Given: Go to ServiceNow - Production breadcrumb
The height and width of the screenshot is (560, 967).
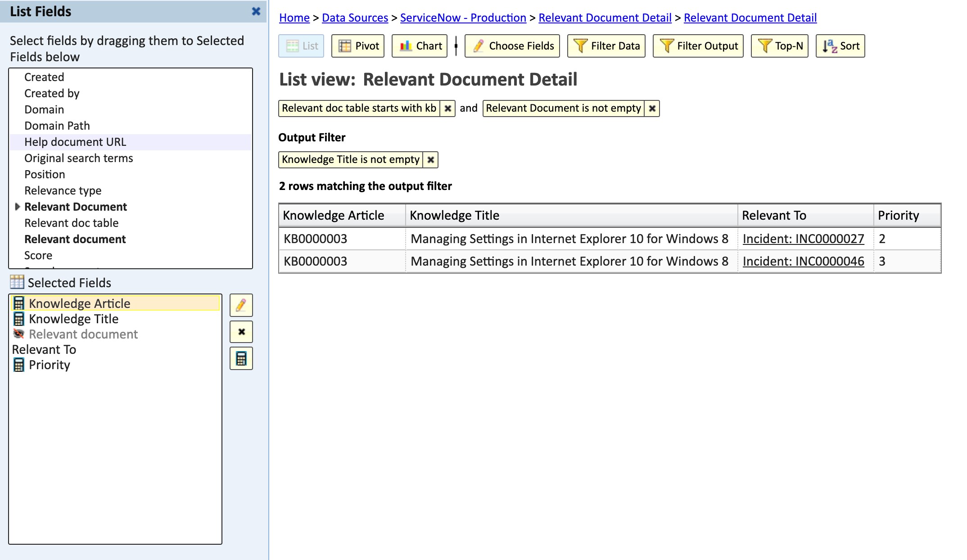Looking at the screenshot, I should (x=463, y=18).
